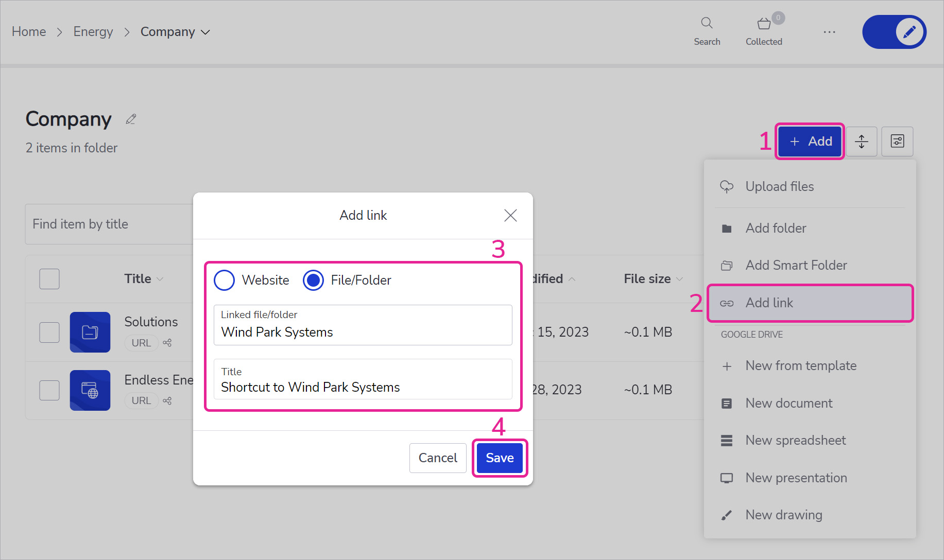The width and height of the screenshot is (944, 560).
Task: Click the URL tag under Endless Energy
Action: 141,400
